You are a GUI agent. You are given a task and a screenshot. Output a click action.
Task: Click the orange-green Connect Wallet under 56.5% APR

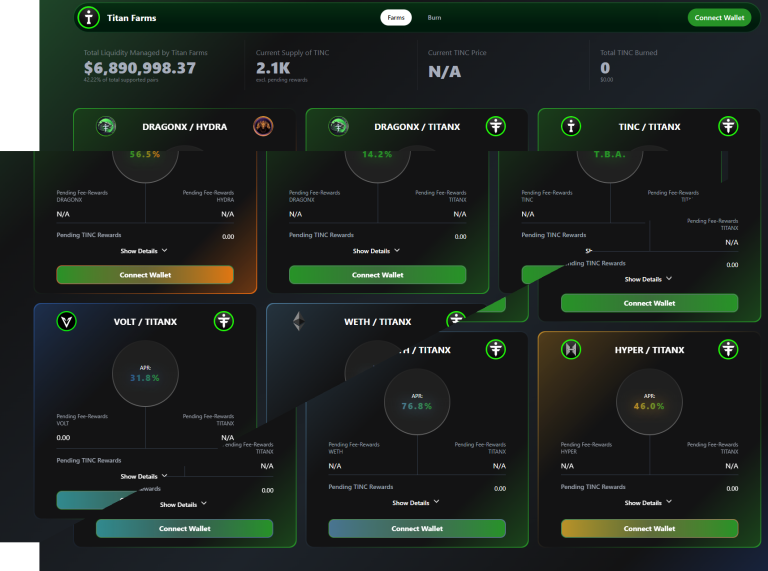pos(145,275)
